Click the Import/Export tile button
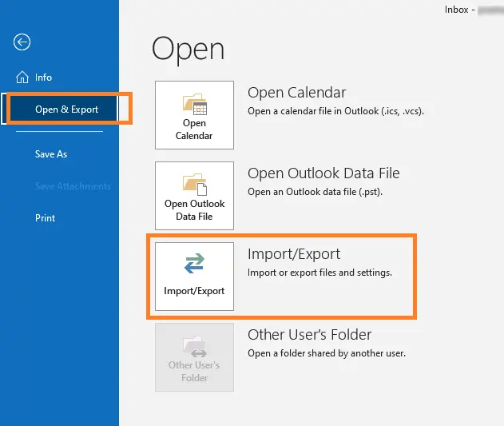The width and height of the screenshot is (504, 426). 194,277
